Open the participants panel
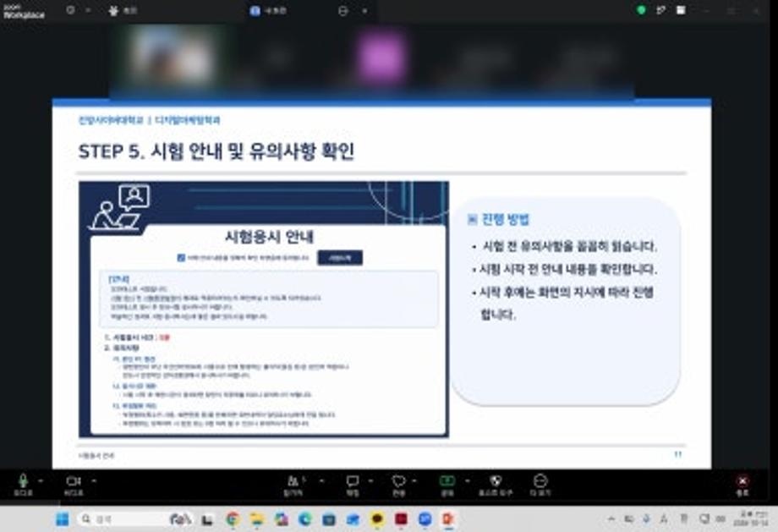778x532 pixels. 294,485
